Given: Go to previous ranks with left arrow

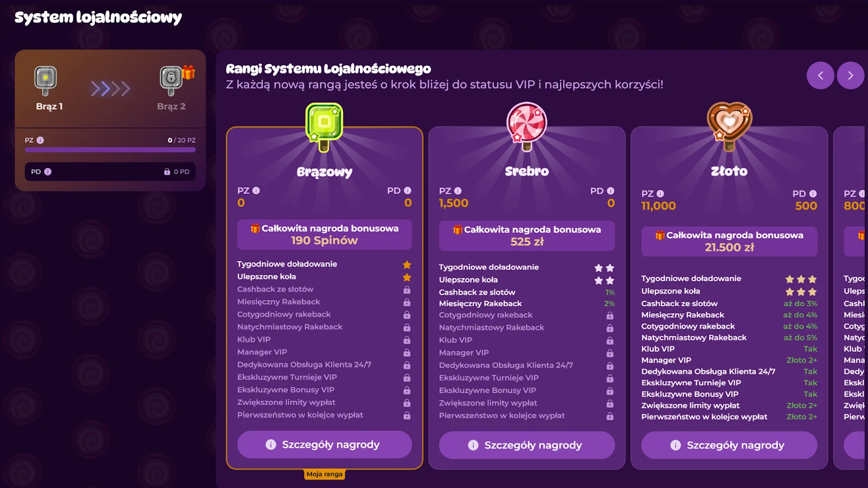Looking at the screenshot, I should [x=820, y=75].
